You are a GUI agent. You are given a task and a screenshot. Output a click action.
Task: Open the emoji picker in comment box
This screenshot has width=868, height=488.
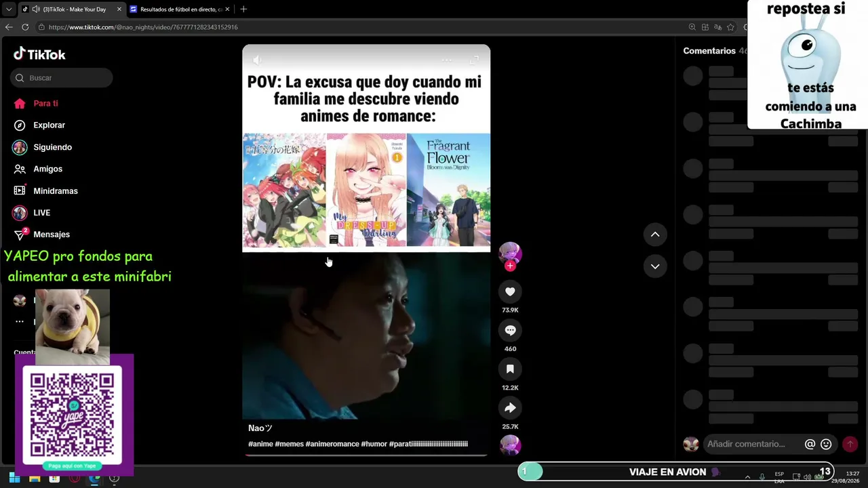coord(826,444)
